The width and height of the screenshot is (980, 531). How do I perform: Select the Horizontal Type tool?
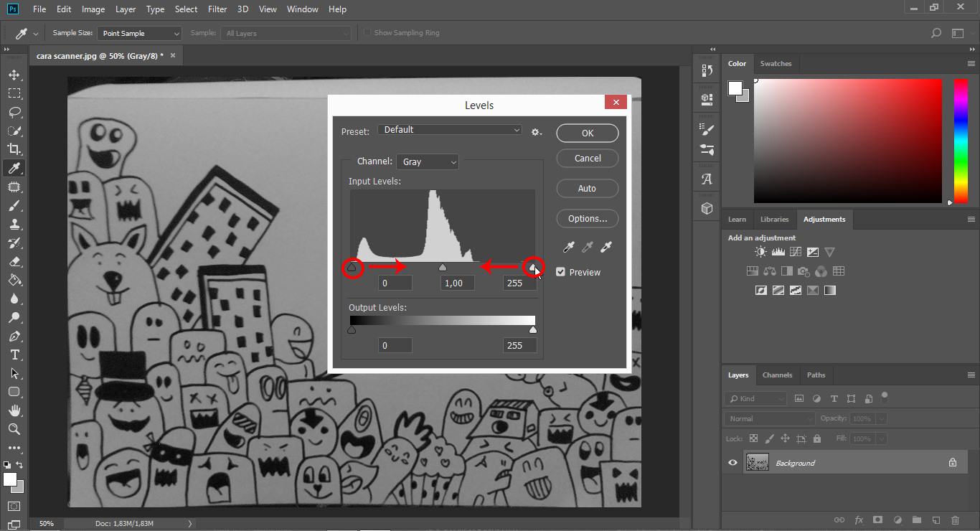(14, 355)
